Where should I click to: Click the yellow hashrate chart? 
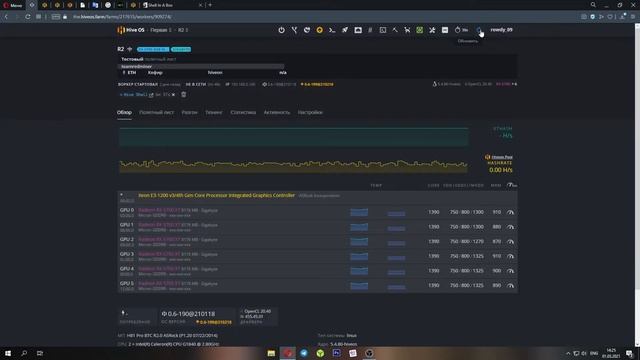coord(293,165)
